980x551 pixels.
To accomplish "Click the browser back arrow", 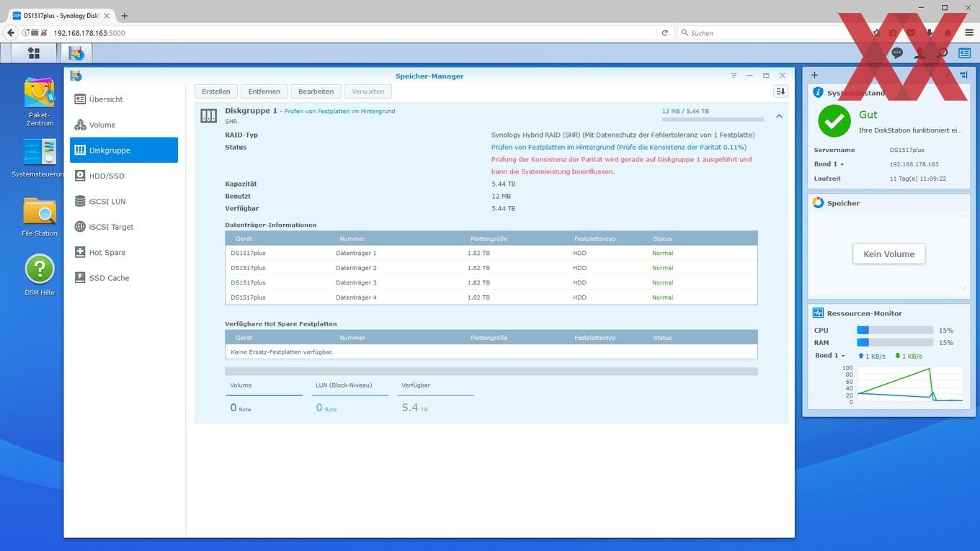I will [11, 32].
